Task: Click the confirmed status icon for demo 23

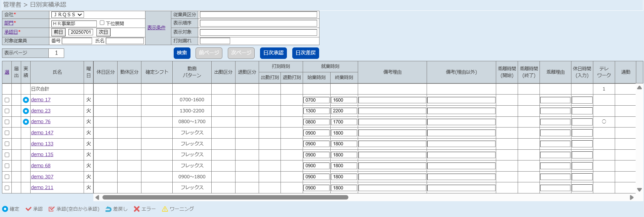Action: click(x=26, y=111)
